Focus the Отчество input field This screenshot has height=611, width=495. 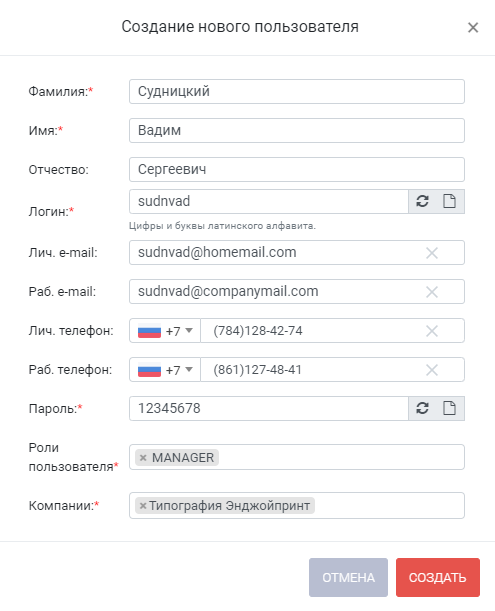[x=297, y=170]
